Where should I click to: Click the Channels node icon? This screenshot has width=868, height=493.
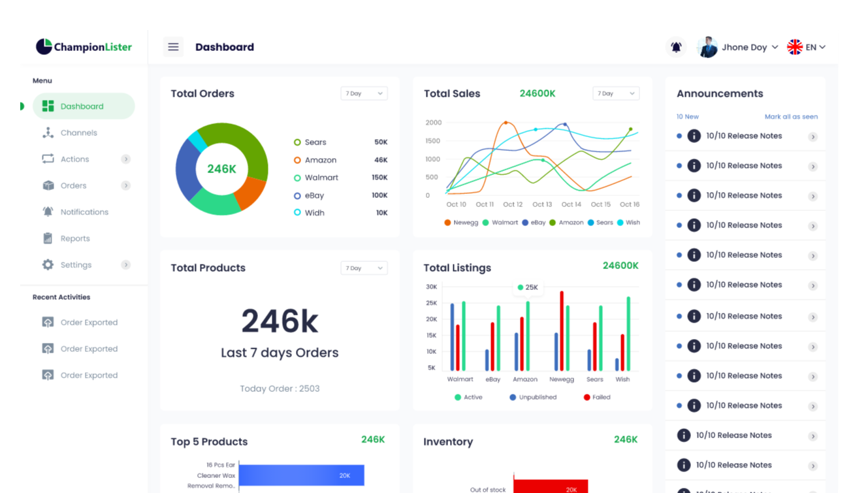[48, 133]
